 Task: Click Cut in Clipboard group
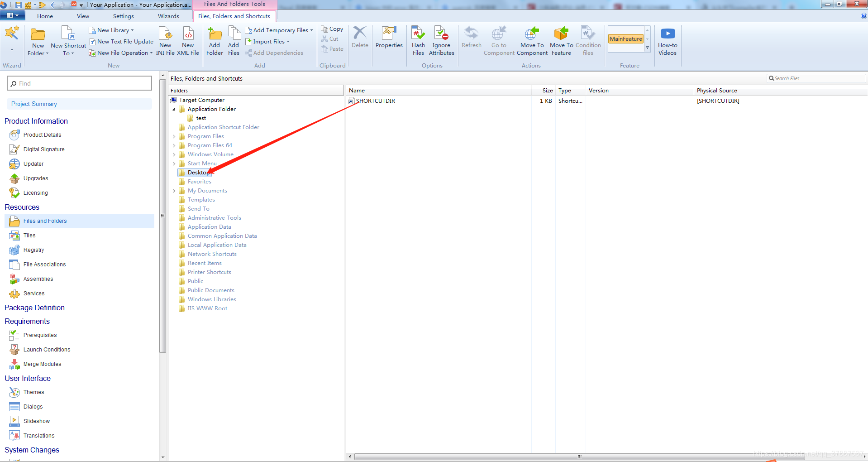point(330,39)
